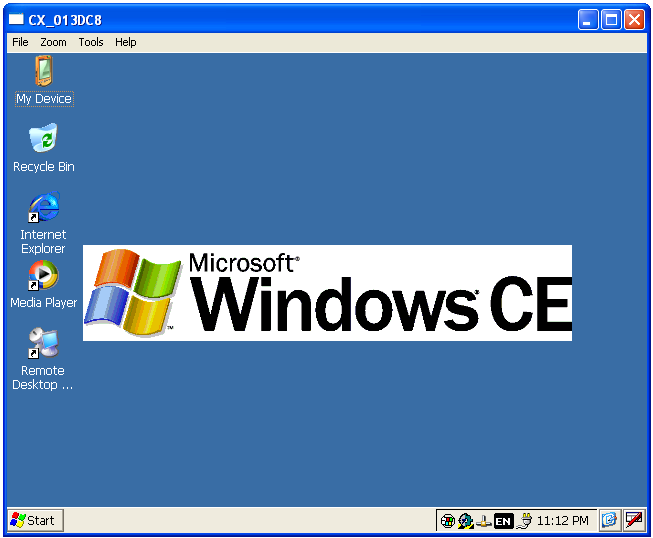The height and width of the screenshot is (538, 653).
Task: Click the network connection tray icon
Action: coord(484,521)
